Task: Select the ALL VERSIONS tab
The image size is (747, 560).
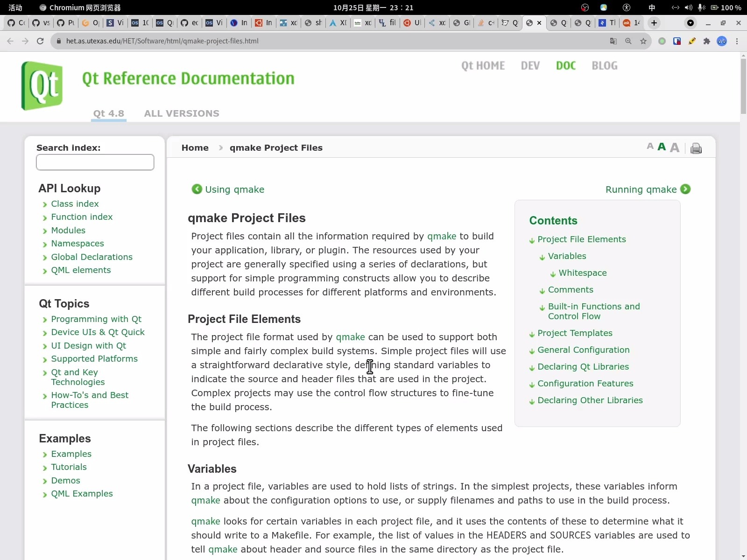Action: point(182,113)
